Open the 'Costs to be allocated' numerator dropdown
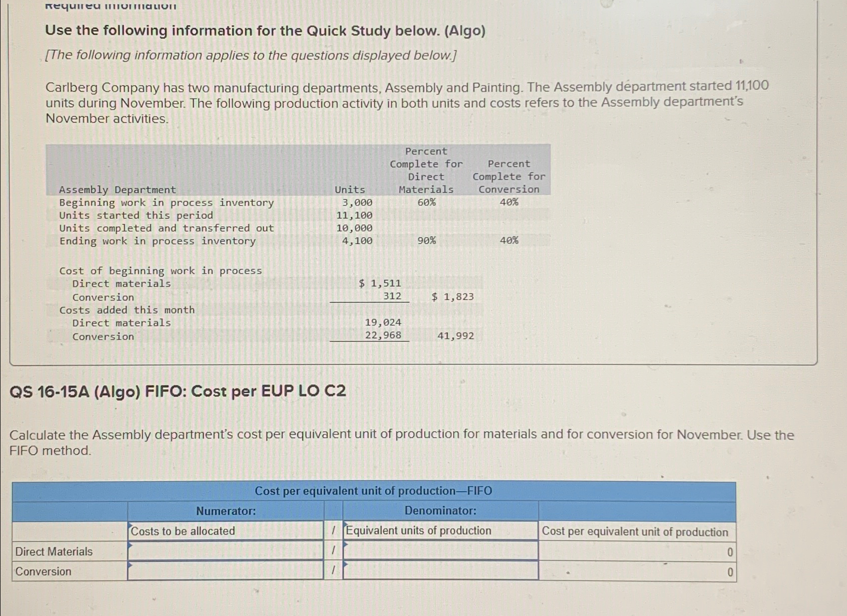 pos(225,531)
